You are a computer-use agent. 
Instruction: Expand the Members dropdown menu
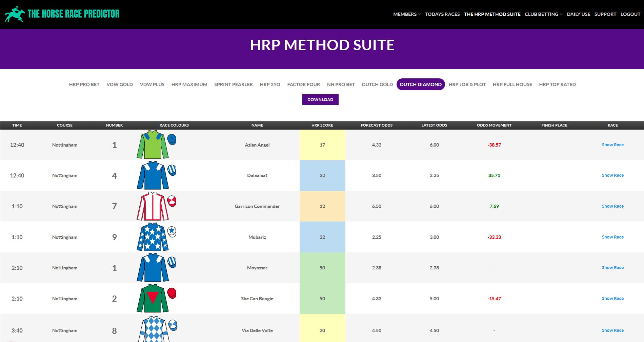pos(407,14)
